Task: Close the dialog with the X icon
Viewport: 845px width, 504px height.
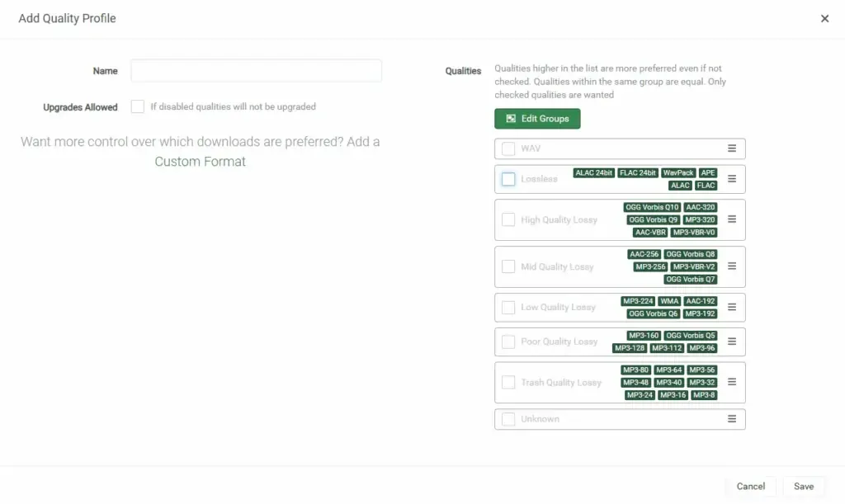Action: click(824, 19)
